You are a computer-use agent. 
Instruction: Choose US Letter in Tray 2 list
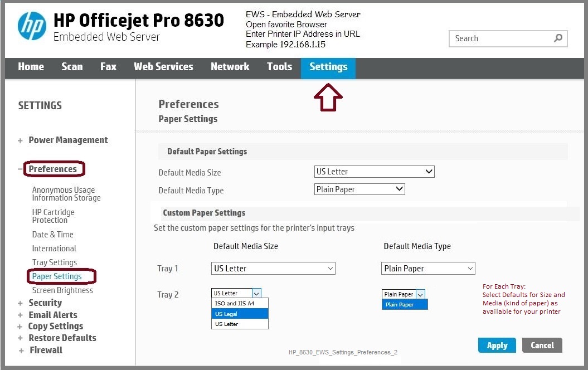tap(240, 324)
